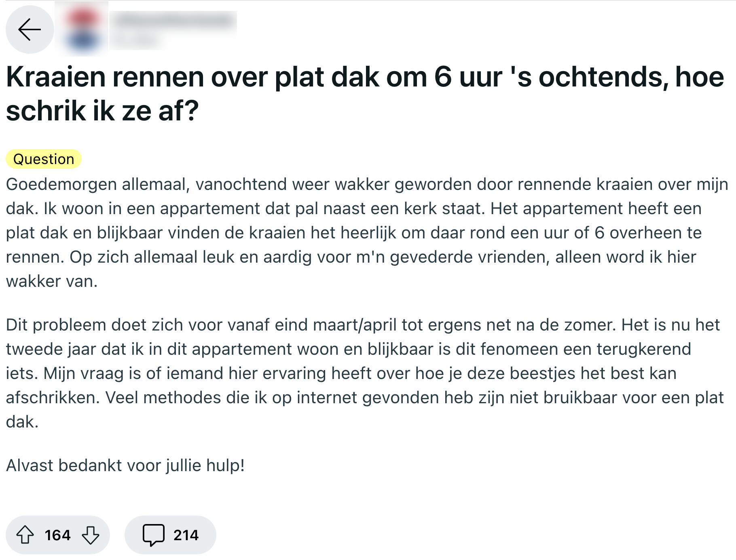This screenshot has height=560, width=736.
Task: Downvote the kraaien post
Action: coord(90,535)
